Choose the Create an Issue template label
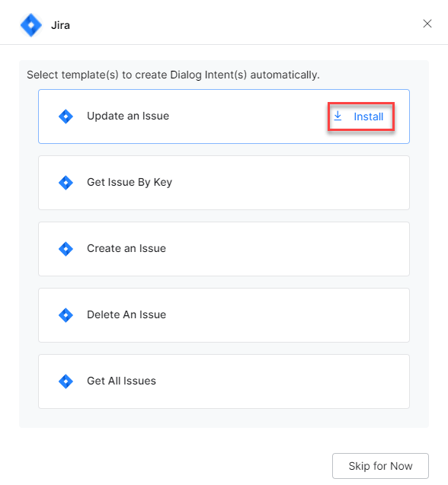This screenshot has height=485, width=448. pyautogui.click(x=126, y=248)
